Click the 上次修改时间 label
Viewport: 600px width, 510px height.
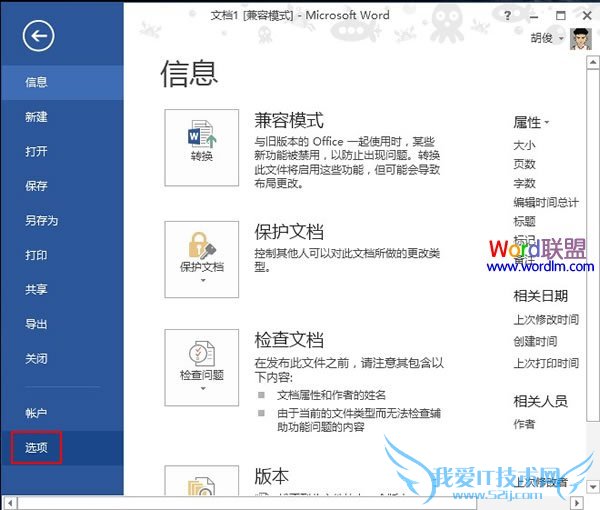point(546,319)
